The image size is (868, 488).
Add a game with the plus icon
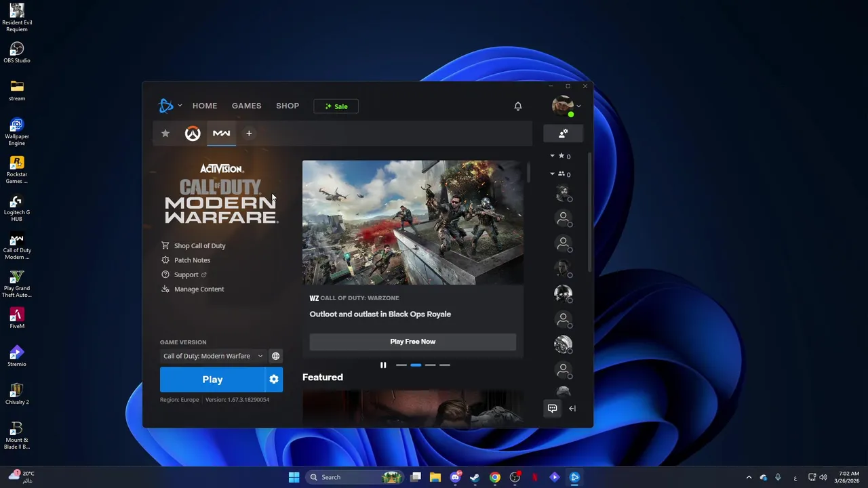tap(249, 134)
